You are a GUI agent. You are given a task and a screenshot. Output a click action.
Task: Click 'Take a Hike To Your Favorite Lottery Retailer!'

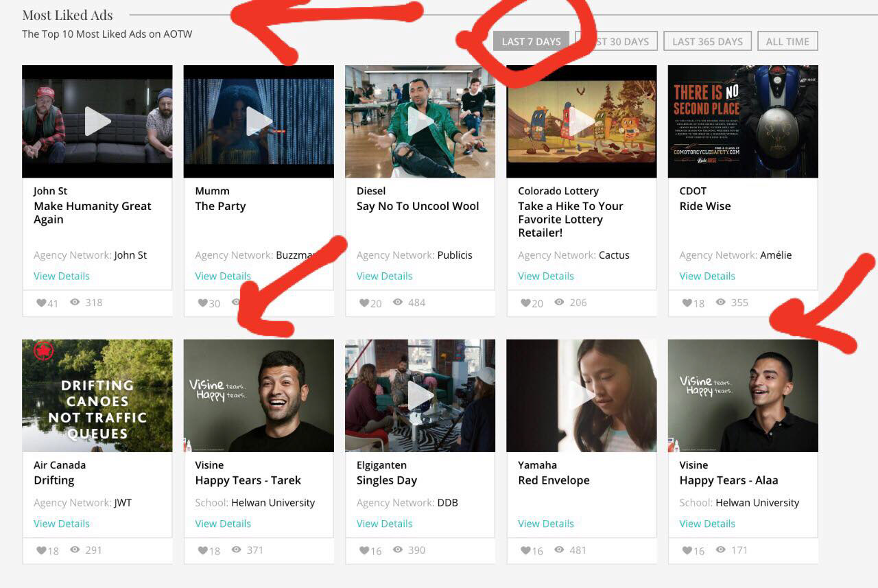571,220
